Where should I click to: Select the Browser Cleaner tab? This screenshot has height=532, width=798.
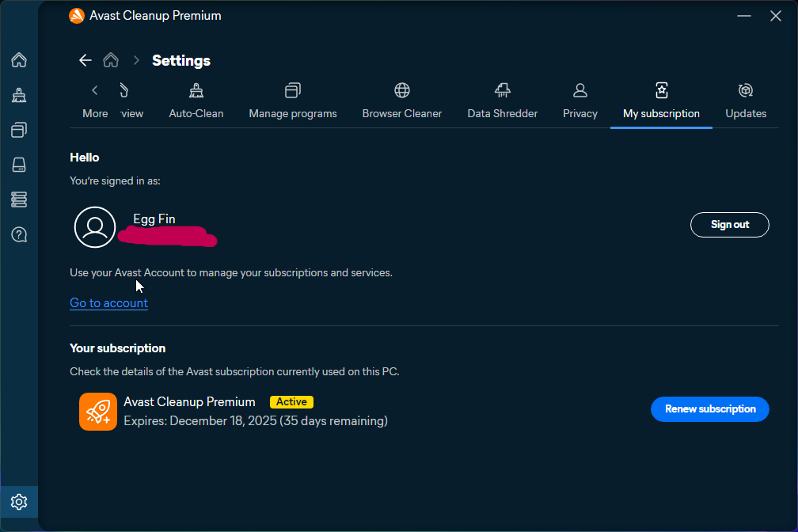coord(402,101)
